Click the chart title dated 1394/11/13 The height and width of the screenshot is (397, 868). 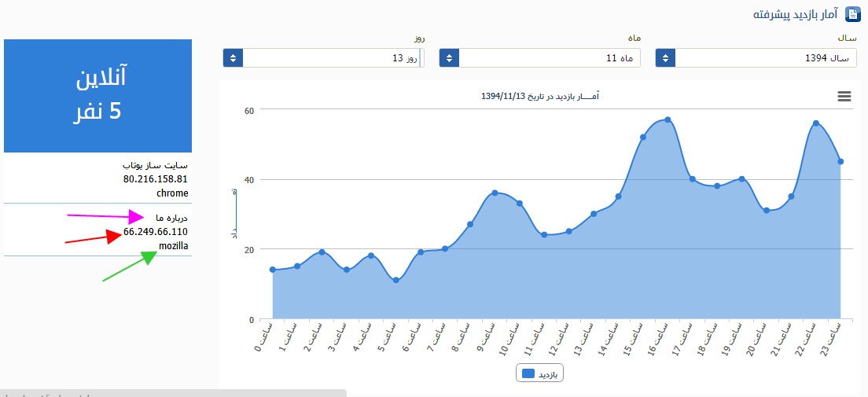click(x=539, y=96)
